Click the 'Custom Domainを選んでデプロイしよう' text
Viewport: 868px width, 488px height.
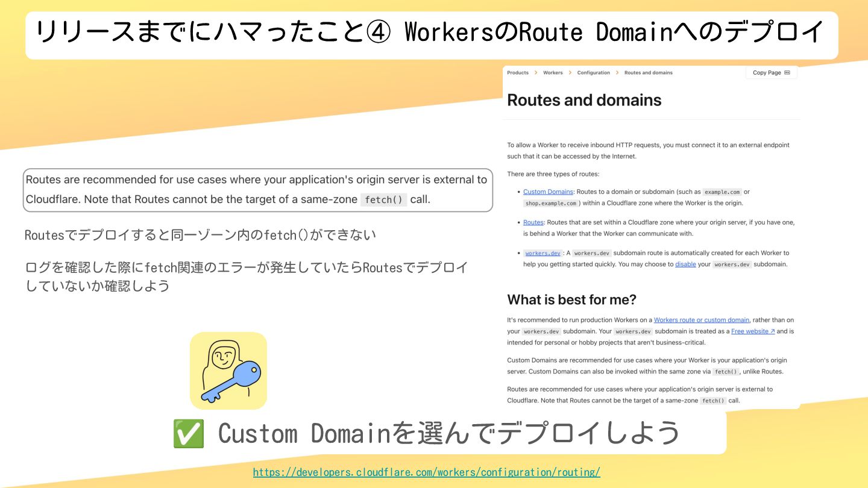point(449,433)
